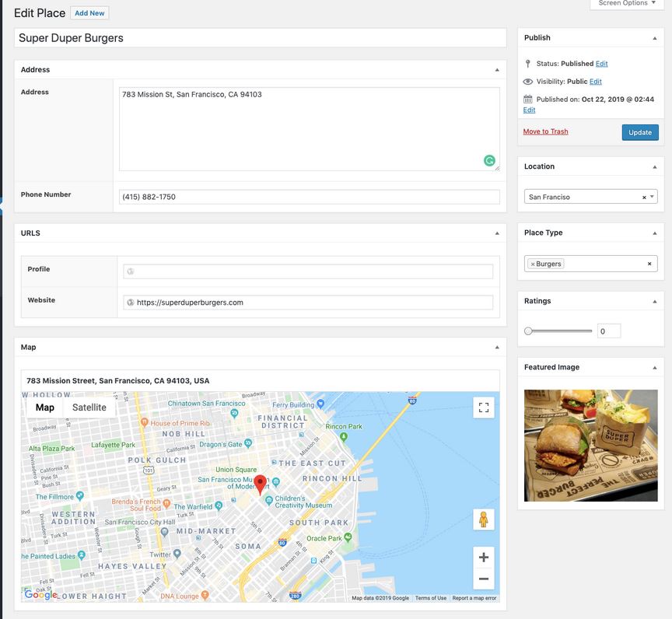Collapse the URLS panel
This screenshot has height=619, width=672.
click(x=497, y=233)
